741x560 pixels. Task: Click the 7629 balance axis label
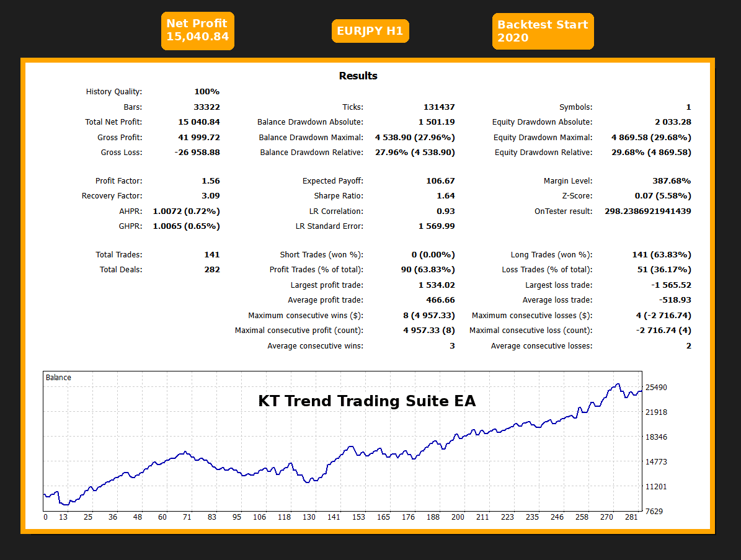(654, 512)
